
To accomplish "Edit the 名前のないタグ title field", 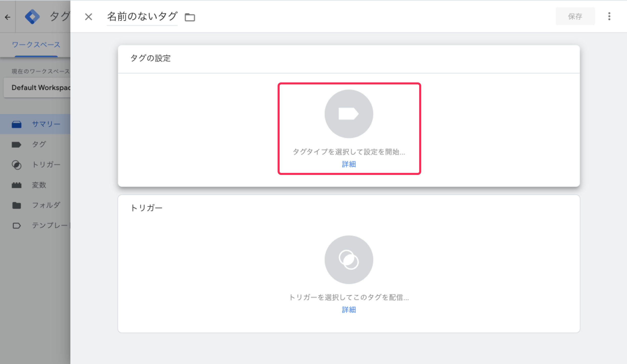I will tap(142, 17).
